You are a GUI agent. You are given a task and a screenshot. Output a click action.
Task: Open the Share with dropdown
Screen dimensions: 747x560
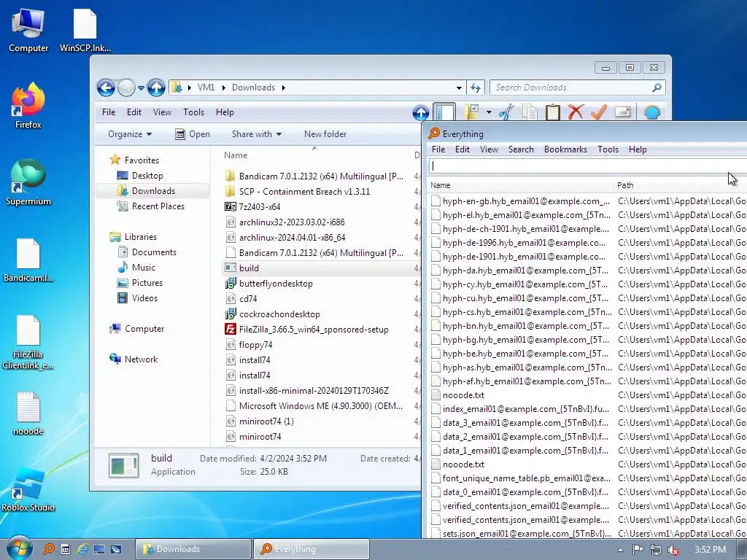click(x=256, y=134)
